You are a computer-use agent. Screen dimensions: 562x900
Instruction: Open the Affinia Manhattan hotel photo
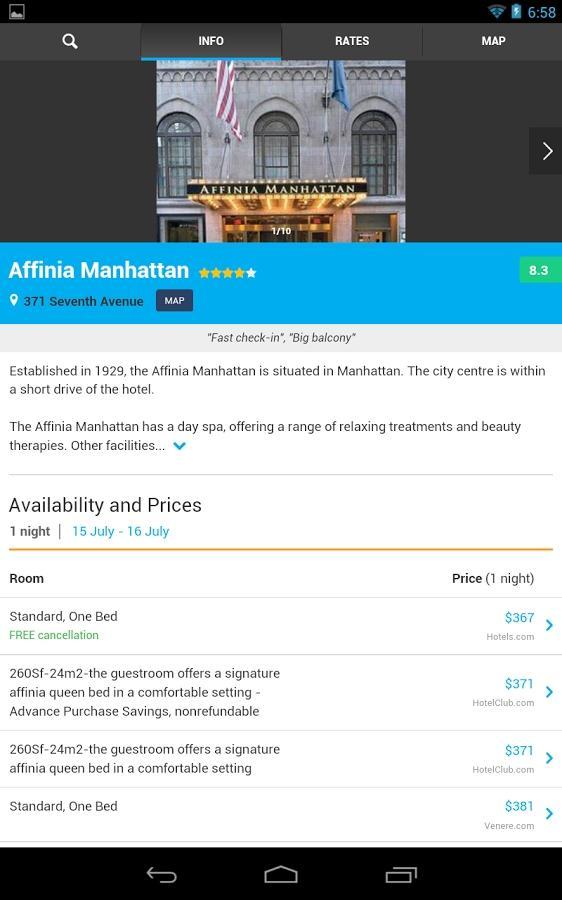(x=281, y=151)
